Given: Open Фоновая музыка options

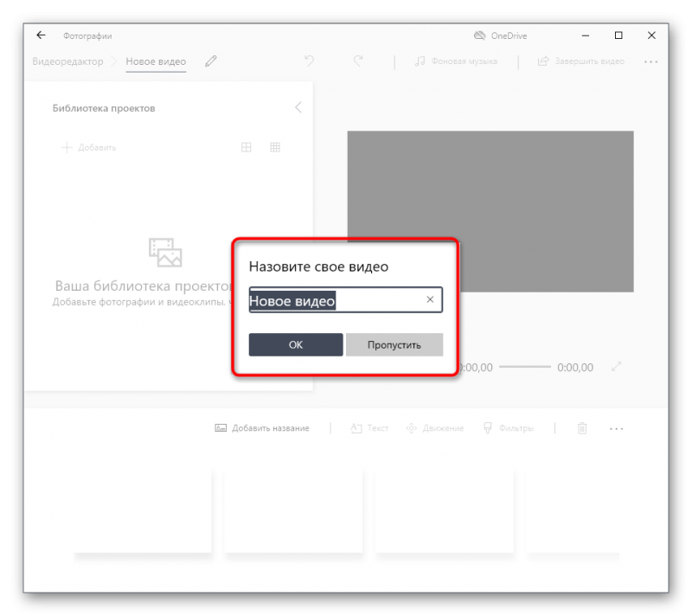Looking at the screenshot, I should pos(456,61).
